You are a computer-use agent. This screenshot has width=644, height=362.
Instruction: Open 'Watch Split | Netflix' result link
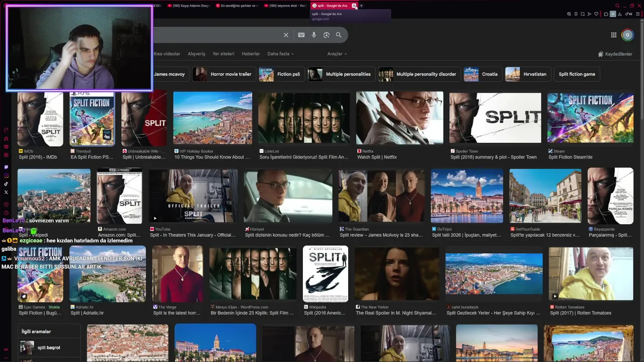[x=377, y=157]
